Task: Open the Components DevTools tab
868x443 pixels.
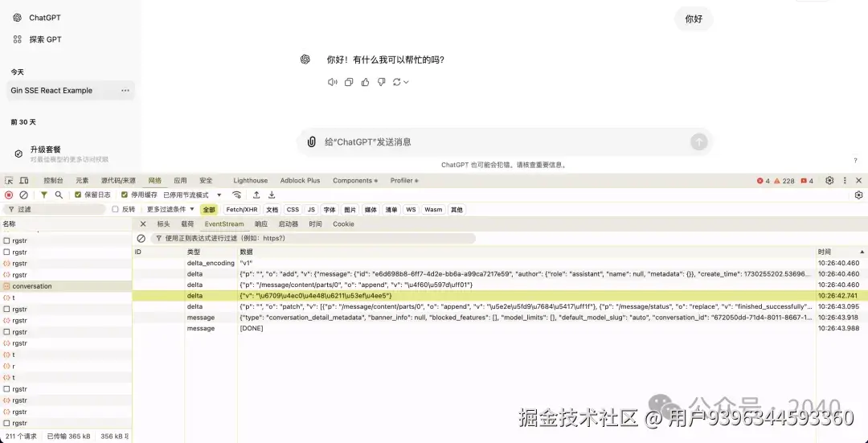Action: click(x=355, y=181)
